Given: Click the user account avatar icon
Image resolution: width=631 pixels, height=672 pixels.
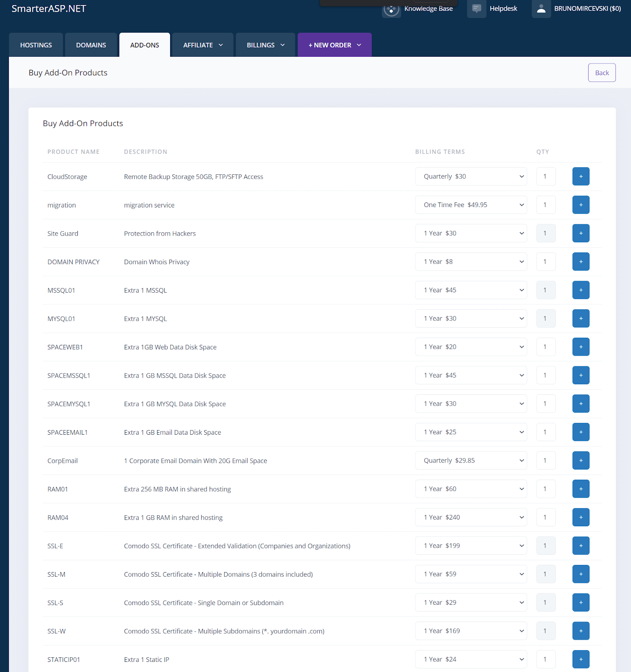Looking at the screenshot, I should tap(541, 9).
